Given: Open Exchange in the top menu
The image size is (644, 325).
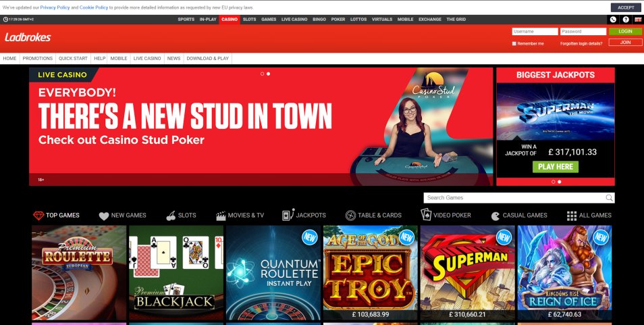Looking at the screenshot, I should [429, 20].
